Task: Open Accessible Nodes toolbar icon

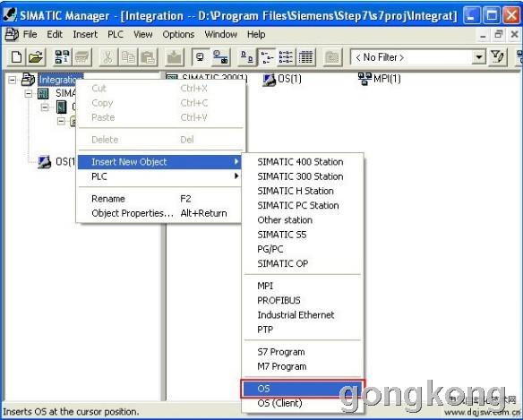Action: click(62, 57)
